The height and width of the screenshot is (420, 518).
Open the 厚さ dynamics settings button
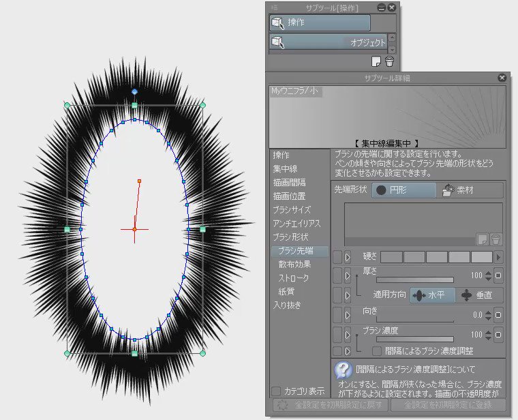click(498, 275)
